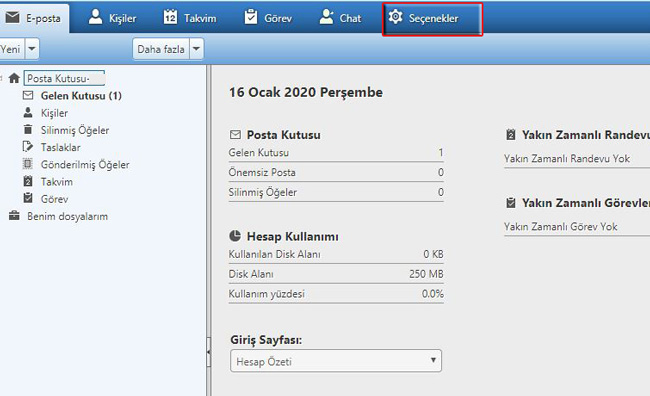Click the task icon in sidebar Görev row
The height and width of the screenshot is (396, 650).
[x=28, y=198]
